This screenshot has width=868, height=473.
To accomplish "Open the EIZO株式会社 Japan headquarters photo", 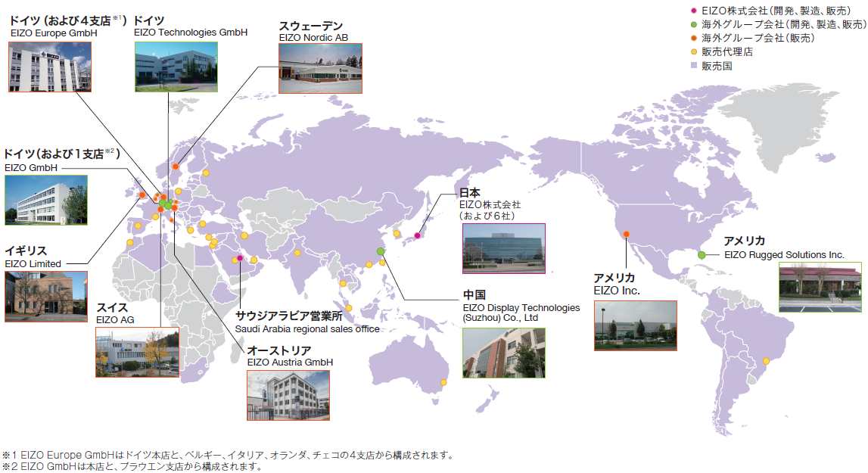I will 504,249.
